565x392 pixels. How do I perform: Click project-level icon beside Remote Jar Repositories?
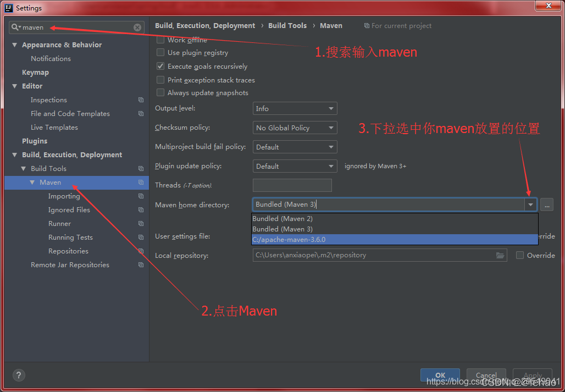(141, 264)
